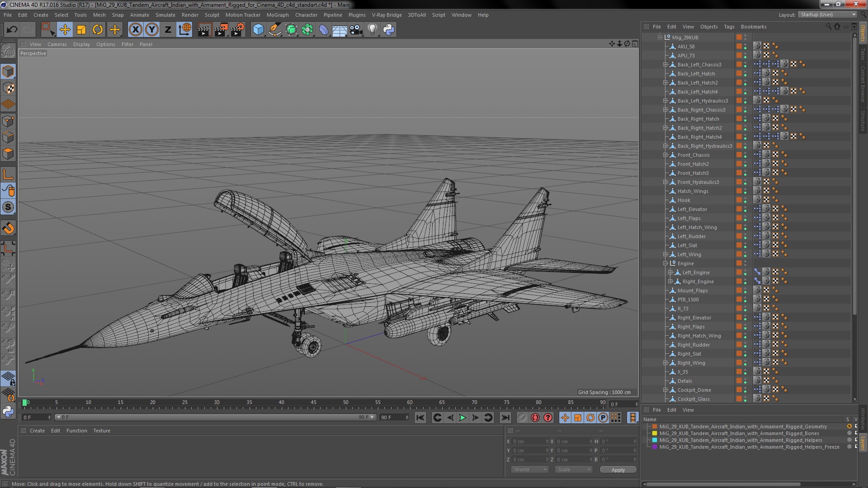The image size is (868, 488).
Task: Select the Scale tool
Action: [81, 30]
